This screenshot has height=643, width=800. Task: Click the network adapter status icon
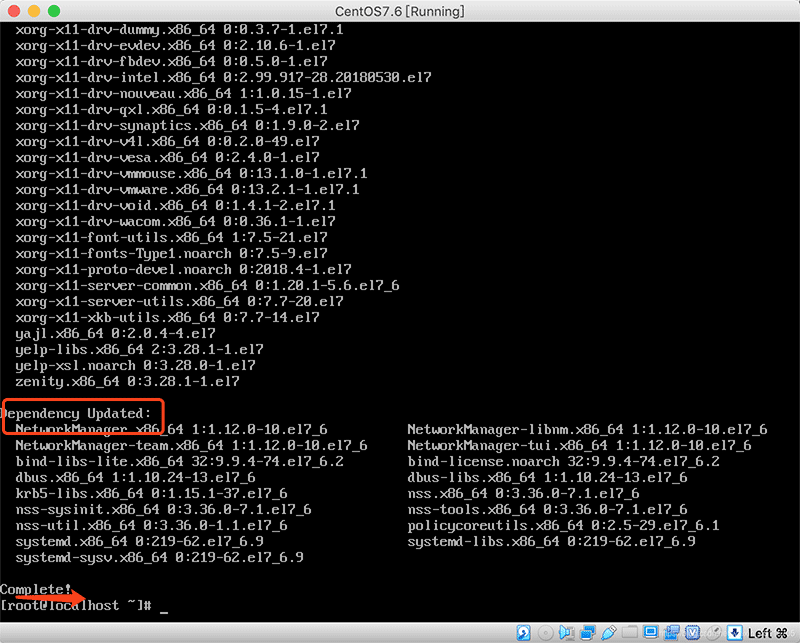tap(588, 632)
